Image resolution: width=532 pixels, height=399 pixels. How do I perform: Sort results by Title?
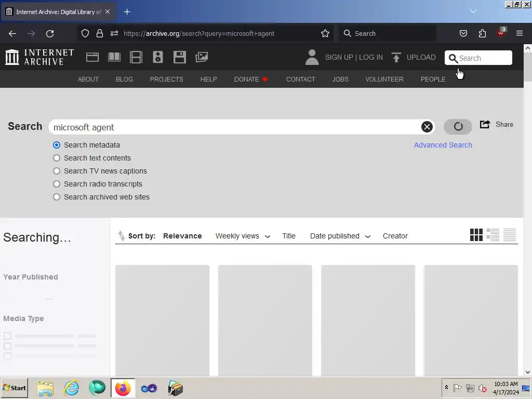point(289,236)
